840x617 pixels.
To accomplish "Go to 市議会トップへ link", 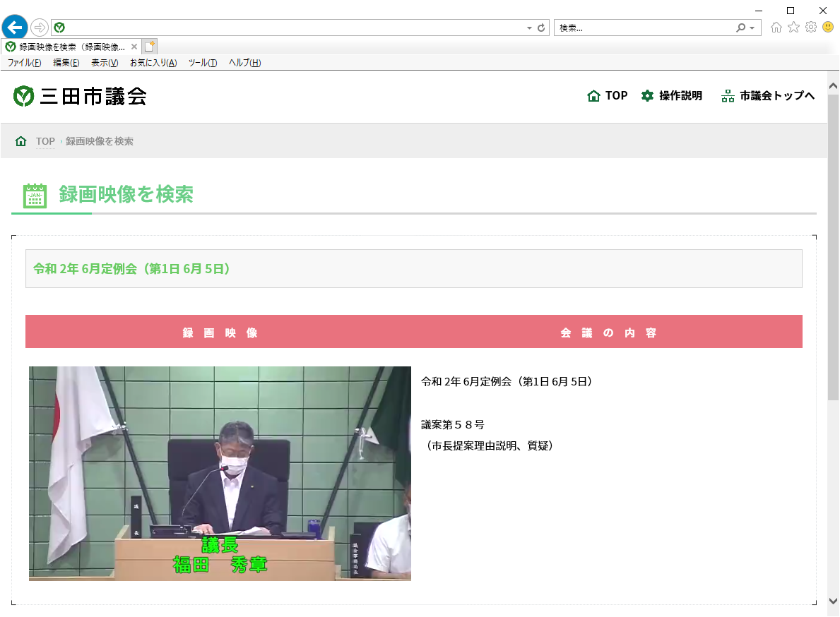I will click(x=777, y=96).
